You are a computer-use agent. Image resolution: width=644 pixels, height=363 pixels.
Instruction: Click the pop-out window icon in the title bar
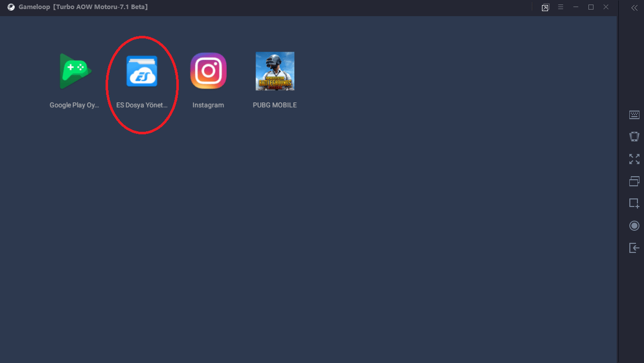545,8
